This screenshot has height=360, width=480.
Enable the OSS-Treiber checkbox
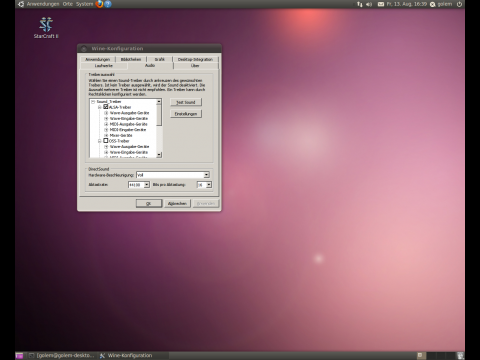click(x=106, y=140)
